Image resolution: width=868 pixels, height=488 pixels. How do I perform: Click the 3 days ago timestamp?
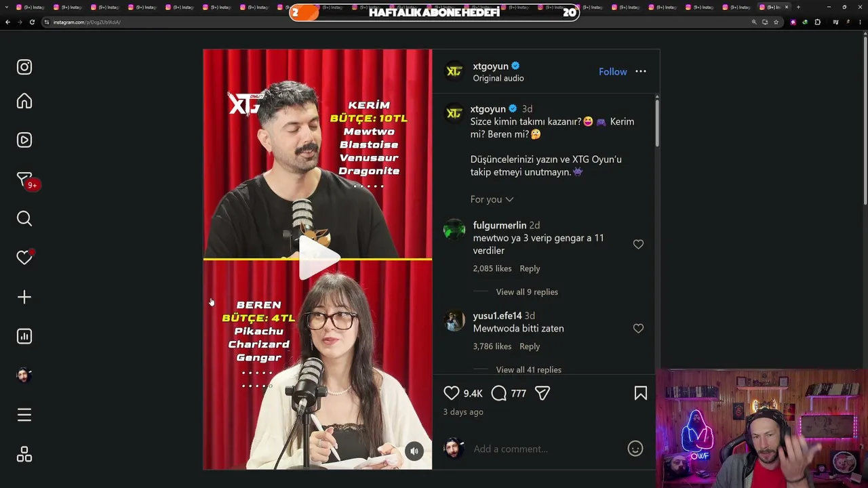[x=463, y=412]
